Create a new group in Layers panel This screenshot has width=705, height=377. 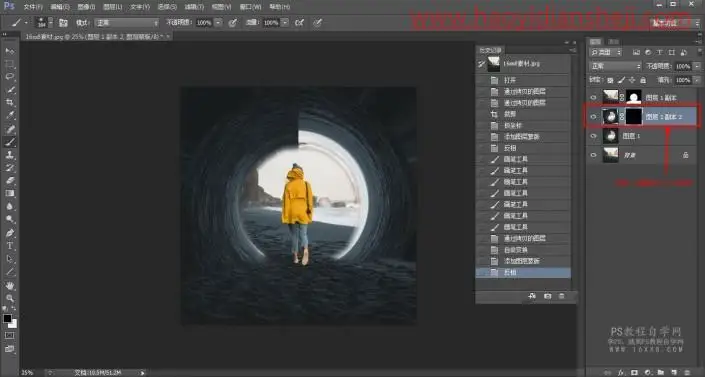(660, 373)
